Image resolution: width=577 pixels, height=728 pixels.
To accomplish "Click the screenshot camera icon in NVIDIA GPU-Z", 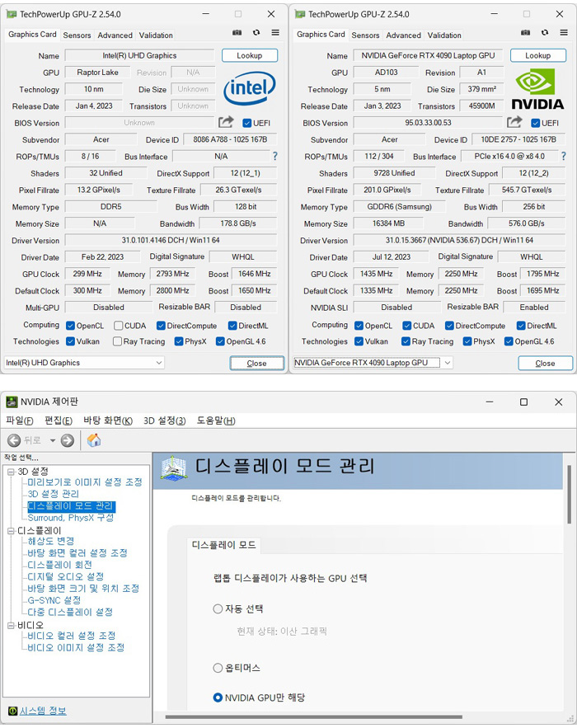I will point(525,32).
